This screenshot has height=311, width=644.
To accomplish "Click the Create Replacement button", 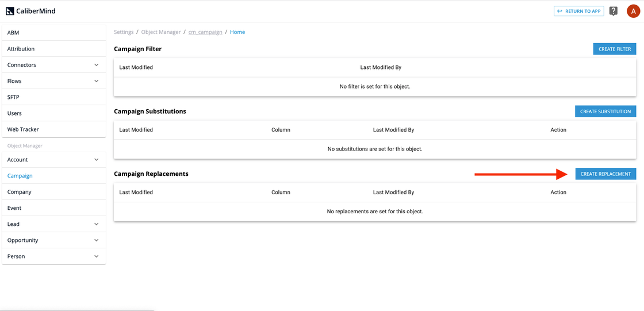I will pyautogui.click(x=605, y=174).
